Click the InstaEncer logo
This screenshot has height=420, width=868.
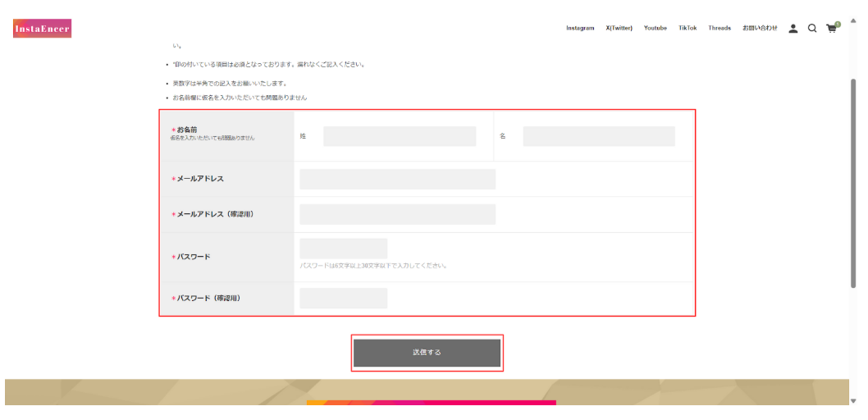[42, 29]
